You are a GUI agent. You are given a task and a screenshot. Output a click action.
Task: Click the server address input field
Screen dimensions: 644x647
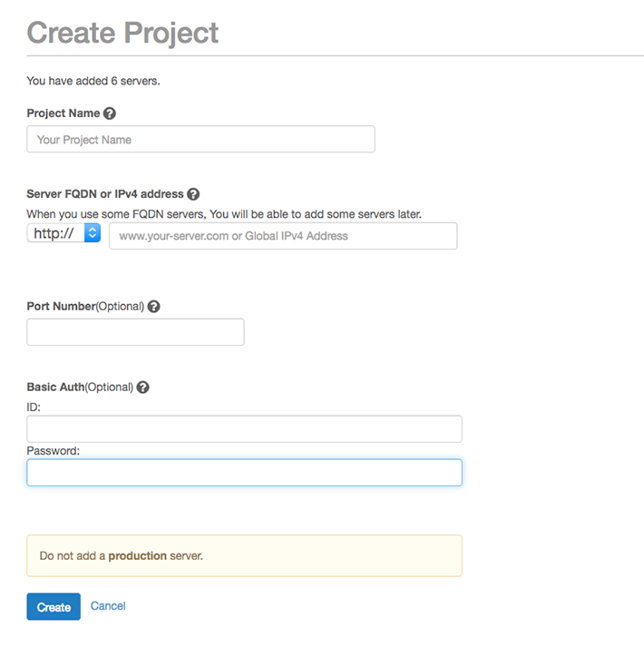(x=283, y=236)
